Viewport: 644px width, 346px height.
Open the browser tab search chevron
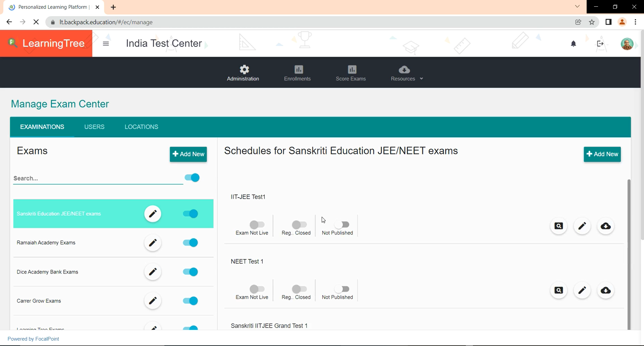coord(577,6)
